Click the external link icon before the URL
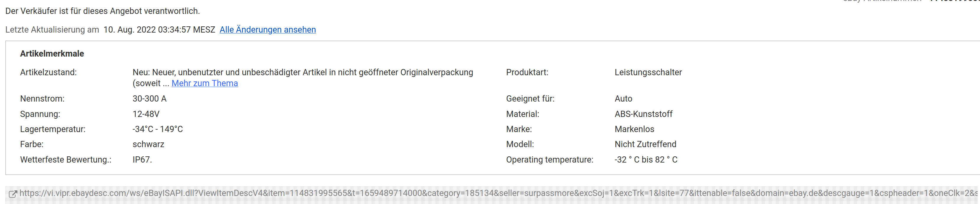 [x=12, y=194]
